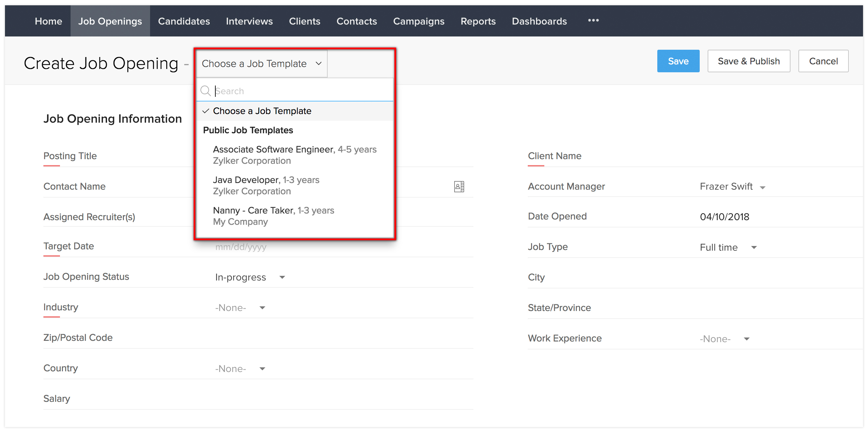The width and height of the screenshot is (868, 432).
Task: Open the more modules ellipsis menu
Action: pyautogui.click(x=593, y=21)
